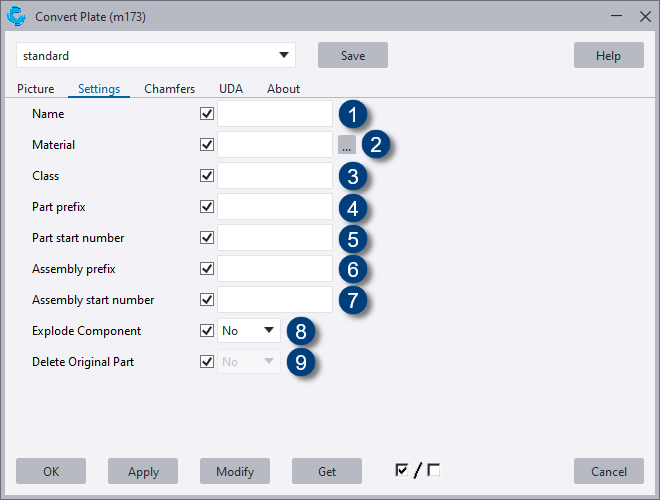Click the numbered badge 8 beside Explode Component

point(300,331)
